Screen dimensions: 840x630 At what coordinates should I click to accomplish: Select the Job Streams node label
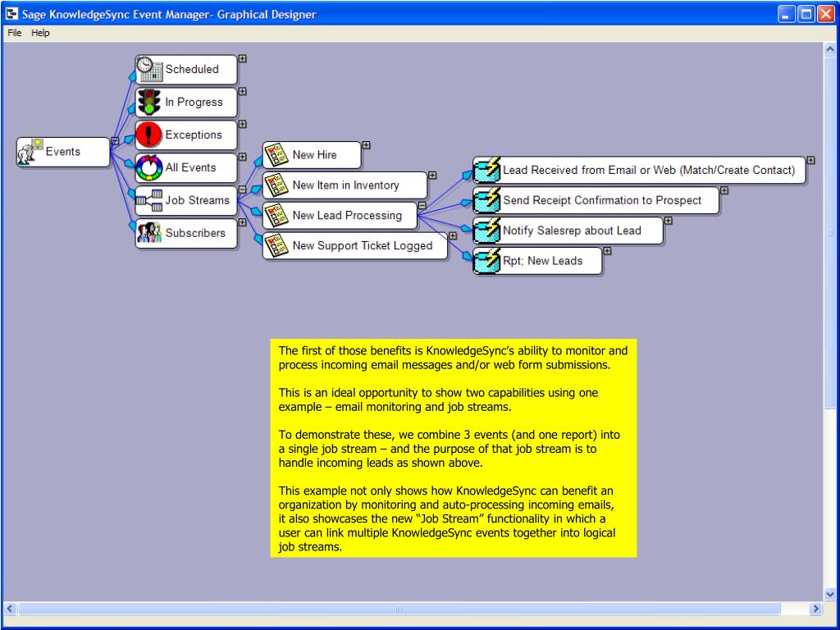(197, 200)
